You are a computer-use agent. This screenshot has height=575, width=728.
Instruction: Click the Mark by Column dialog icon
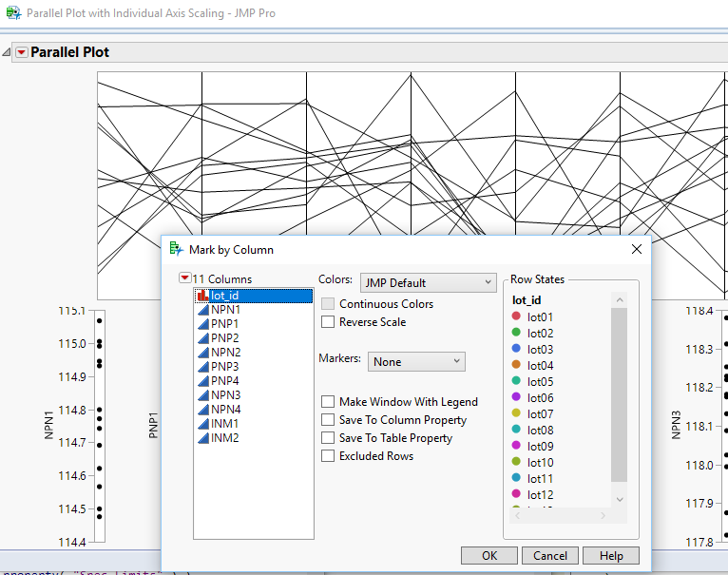pos(177,249)
